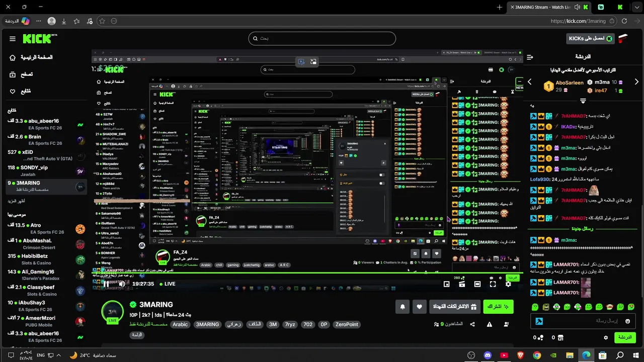Pause the live stream video
The height and width of the screenshot is (362, 644).
(x=106, y=284)
